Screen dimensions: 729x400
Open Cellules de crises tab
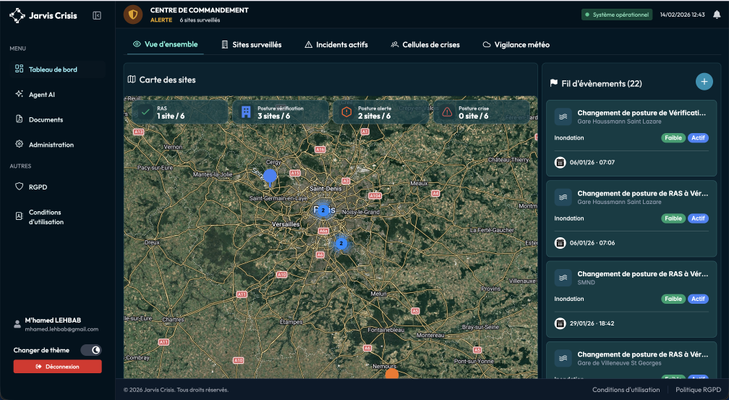pos(425,45)
